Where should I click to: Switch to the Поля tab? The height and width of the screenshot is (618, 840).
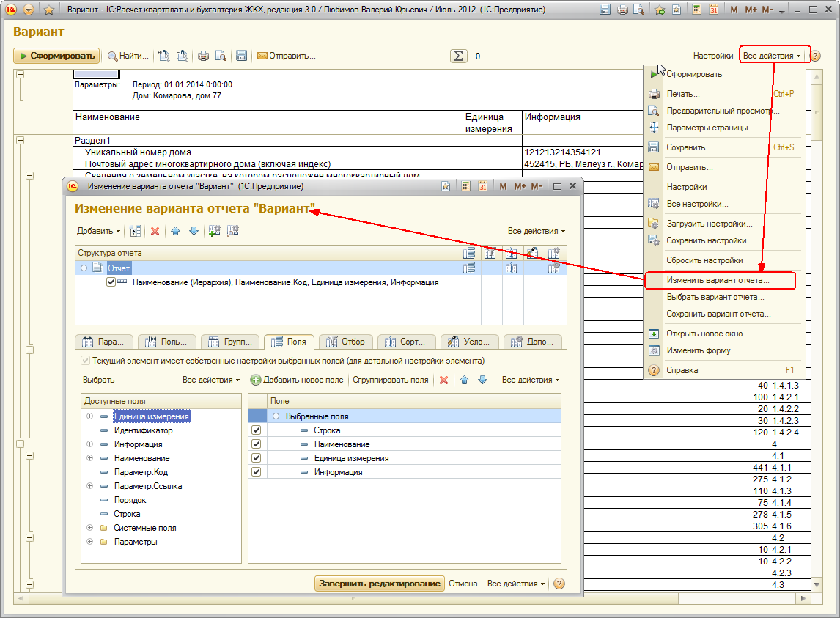coord(289,342)
